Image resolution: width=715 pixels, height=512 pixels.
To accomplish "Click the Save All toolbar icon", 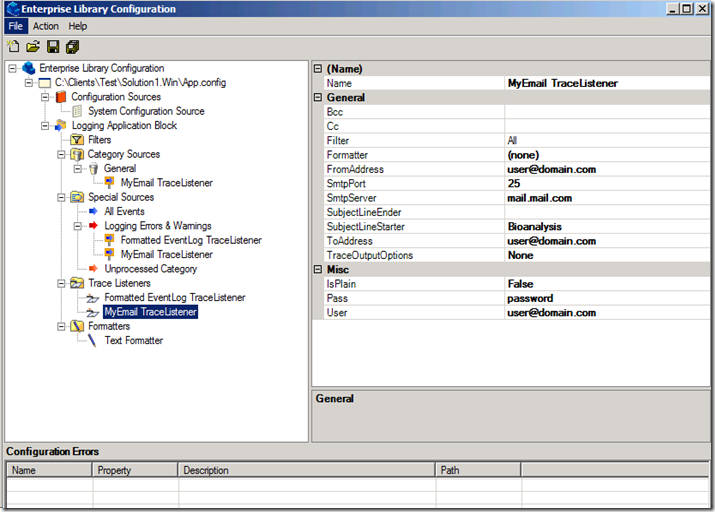I will pos(72,47).
